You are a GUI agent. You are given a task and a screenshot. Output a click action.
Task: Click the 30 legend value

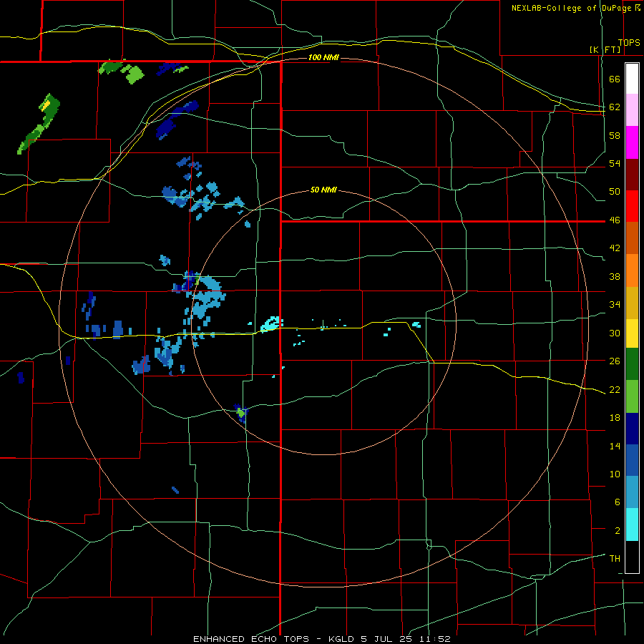pyautogui.click(x=615, y=333)
